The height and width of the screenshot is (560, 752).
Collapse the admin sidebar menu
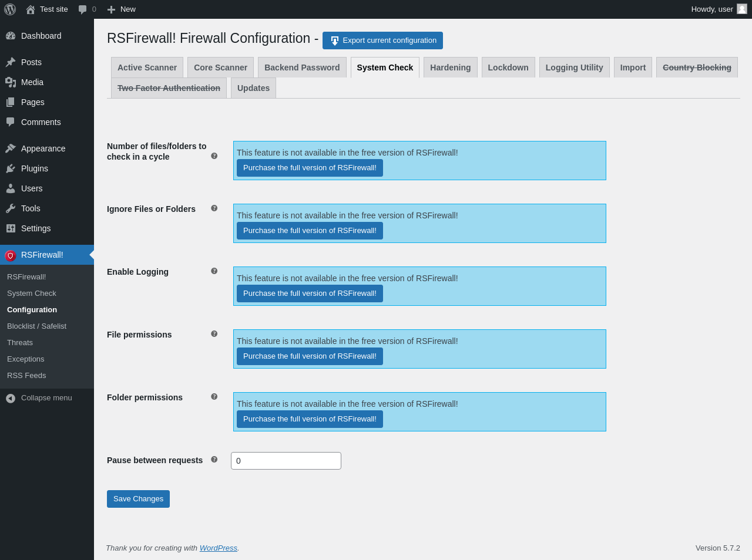pyautogui.click(x=39, y=398)
